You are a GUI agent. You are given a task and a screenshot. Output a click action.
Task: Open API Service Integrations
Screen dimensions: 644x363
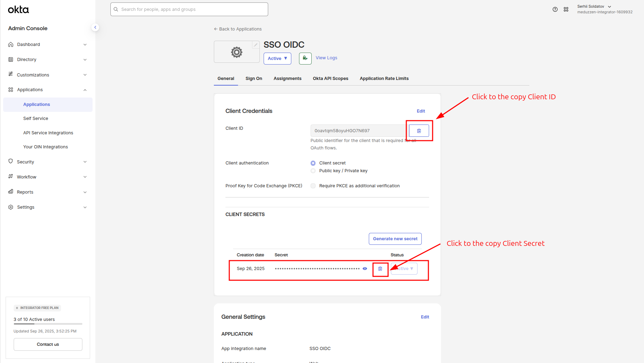coord(48,133)
